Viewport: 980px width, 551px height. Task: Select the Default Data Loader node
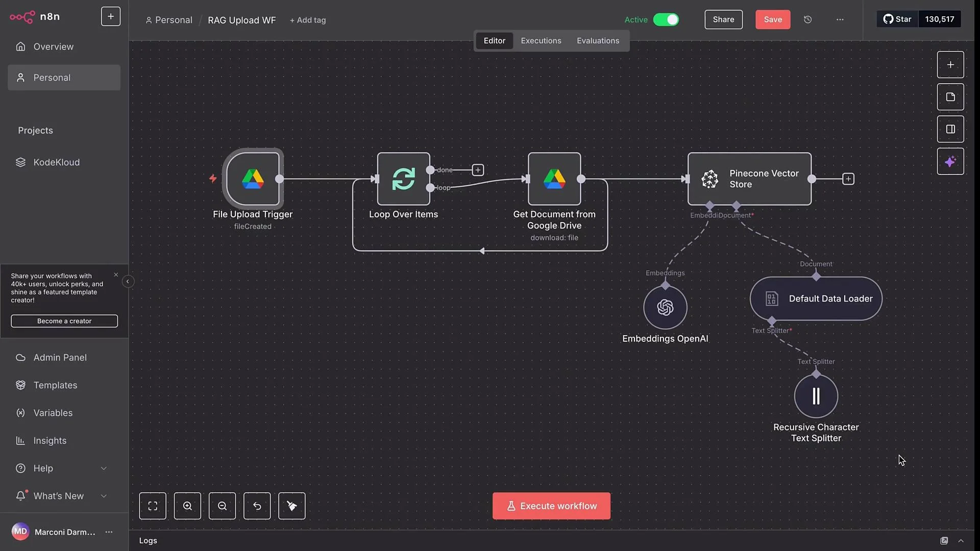[x=816, y=298]
